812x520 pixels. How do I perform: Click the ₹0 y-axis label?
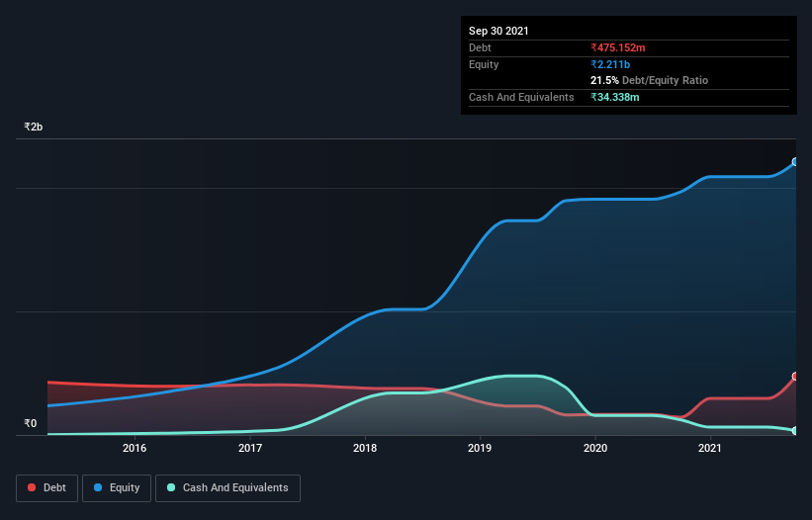click(x=31, y=423)
